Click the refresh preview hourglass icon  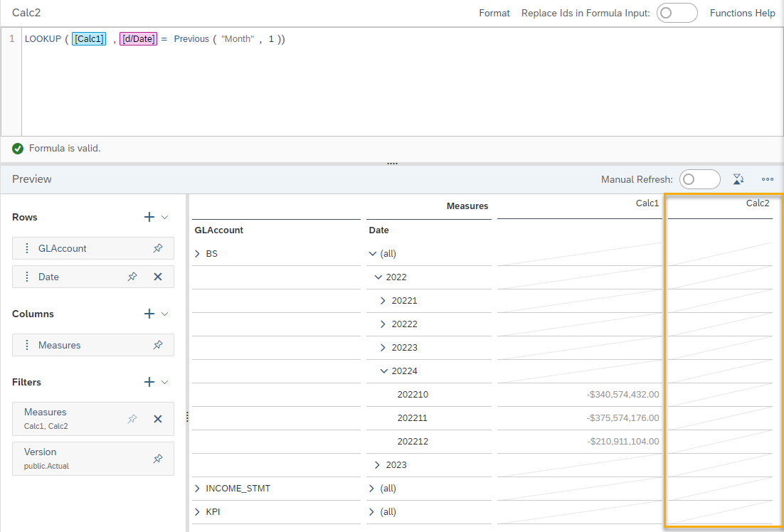pos(738,179)
